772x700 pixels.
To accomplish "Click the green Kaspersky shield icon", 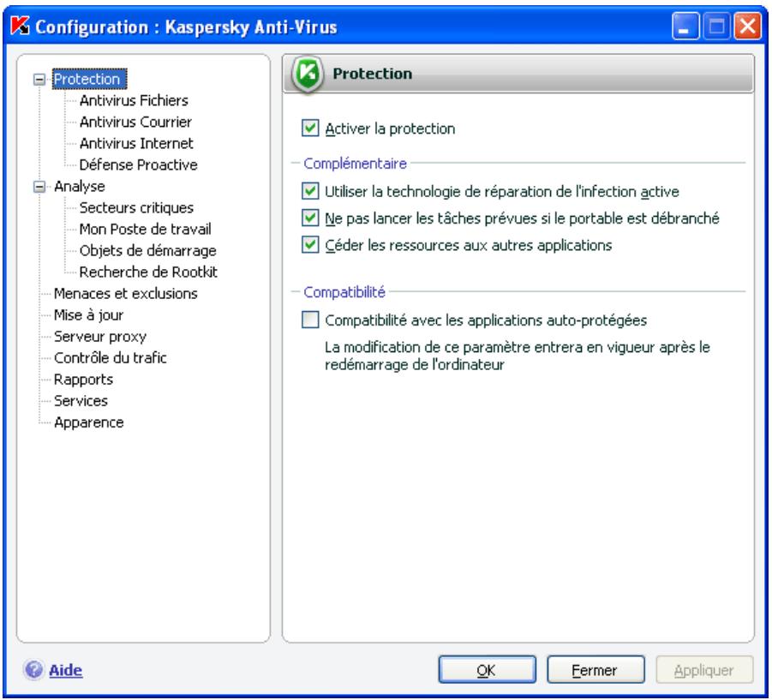I will pyautogui.click(x=308, y=75).
